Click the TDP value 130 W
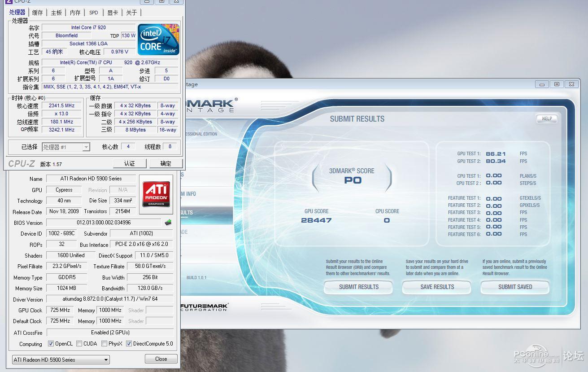The height and width of the screenshot is (372, 588). 128,35
